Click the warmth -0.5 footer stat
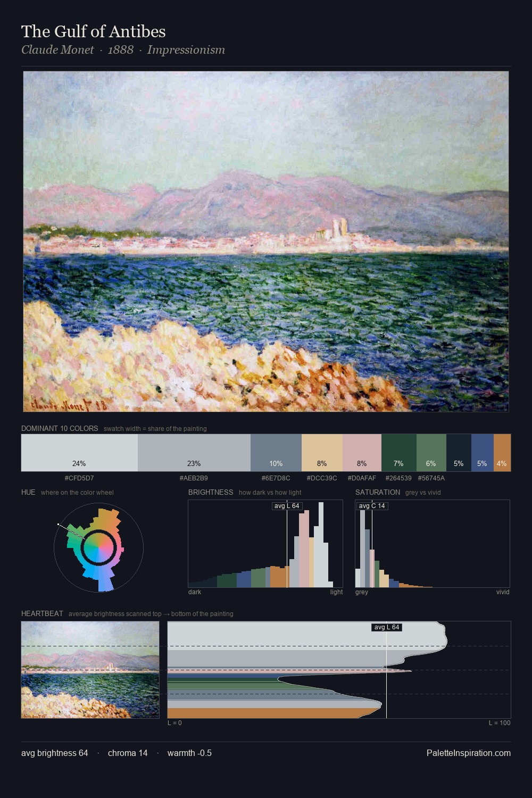 point(189,753)
